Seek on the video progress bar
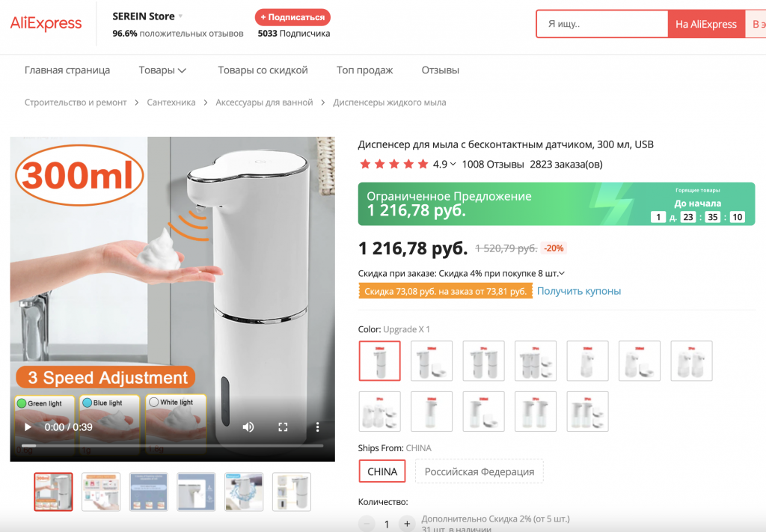This screenshot has height=532, width=766. click(x=172, y=445)
